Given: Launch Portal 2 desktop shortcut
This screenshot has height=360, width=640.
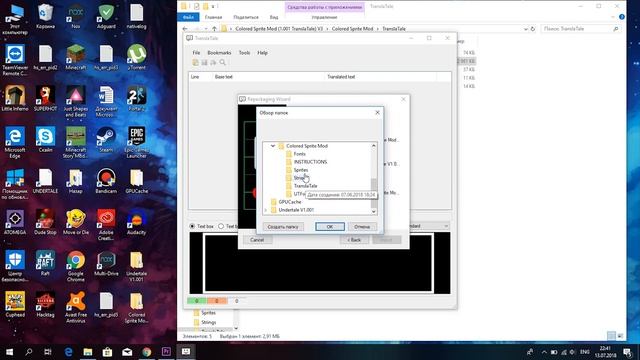Looking at the screenshot, I should pyautogui.click(x=136, y=98).
